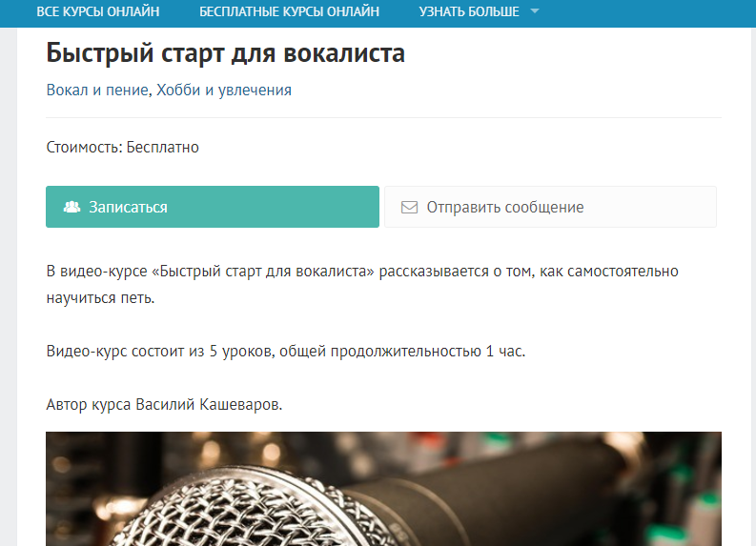Click the group icon on the Записаться button
This screenshot has width=756, height=546.
pos(72,207)
